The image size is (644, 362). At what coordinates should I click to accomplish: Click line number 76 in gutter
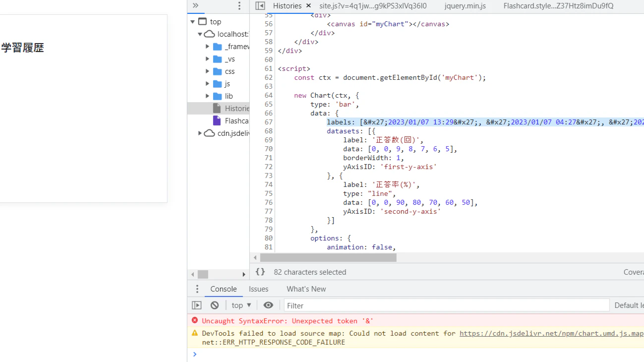(x=268, y=202)
